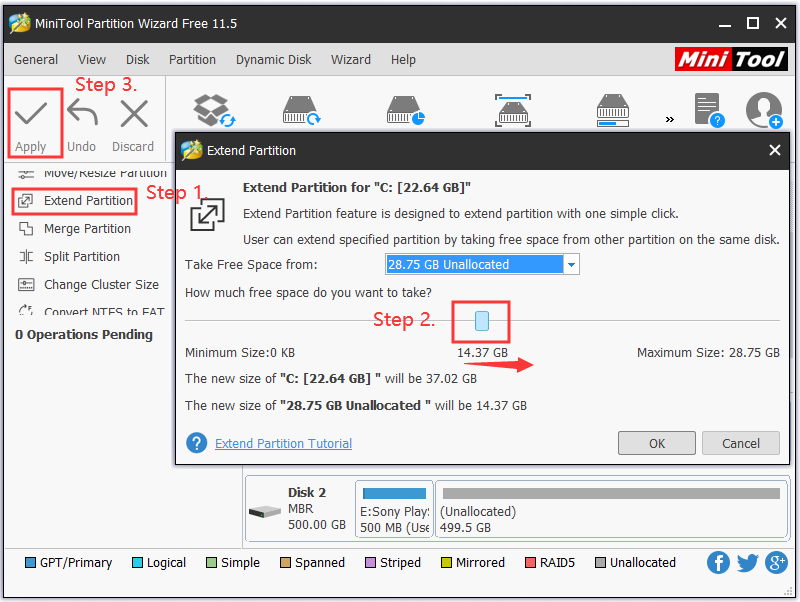This screenshot has width=800, height=602.
Task: Click the Logical legend color swatch
Action: (137, 563)
